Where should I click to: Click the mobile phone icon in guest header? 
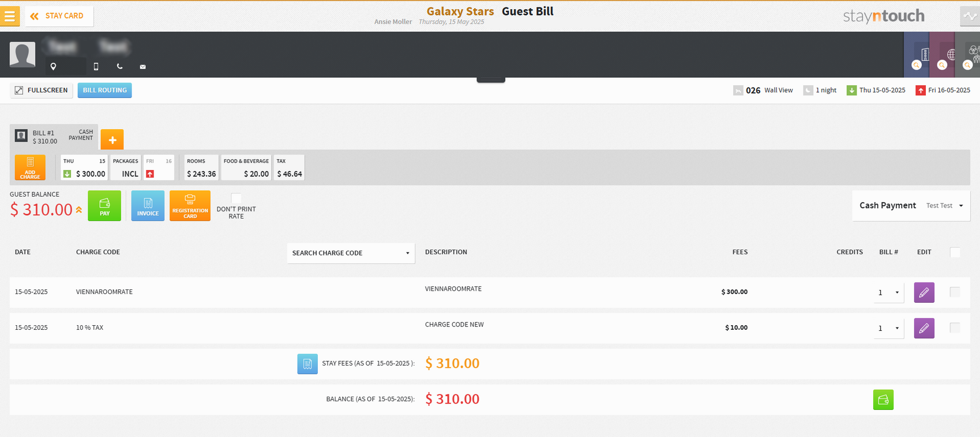(x=96, y=66)
